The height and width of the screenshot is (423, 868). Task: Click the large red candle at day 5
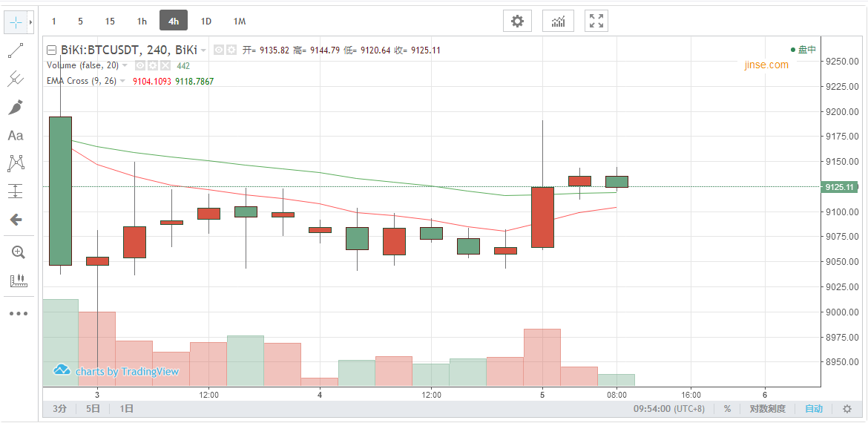pyautogui.click(x=543, y=217)
